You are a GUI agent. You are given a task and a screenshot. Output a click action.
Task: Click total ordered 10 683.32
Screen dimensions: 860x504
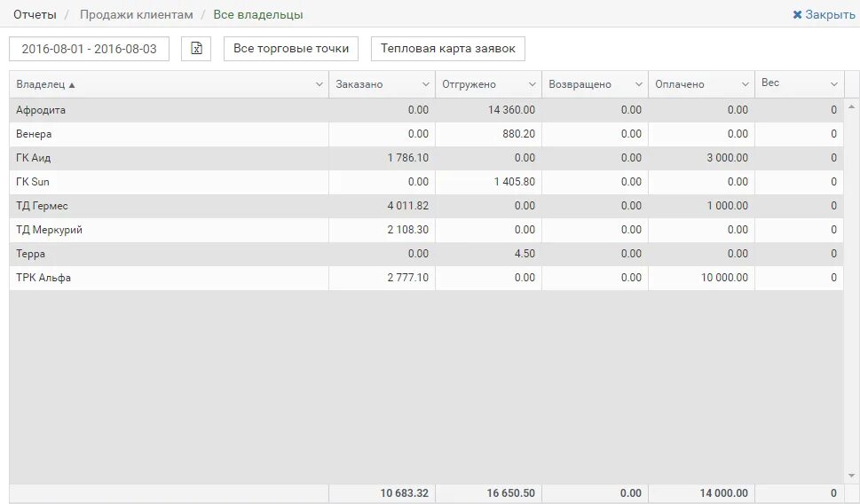404,493
